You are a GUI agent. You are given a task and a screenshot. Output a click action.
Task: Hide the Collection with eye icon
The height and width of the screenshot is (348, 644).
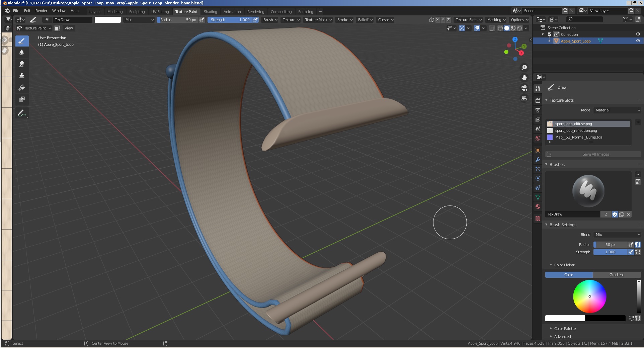638,34
